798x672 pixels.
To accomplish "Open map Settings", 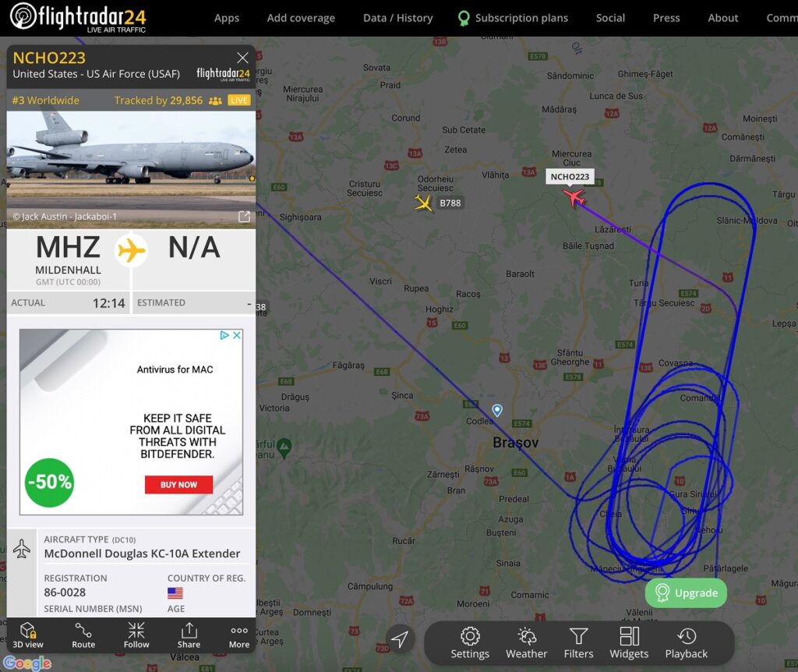I will (470, 643).
